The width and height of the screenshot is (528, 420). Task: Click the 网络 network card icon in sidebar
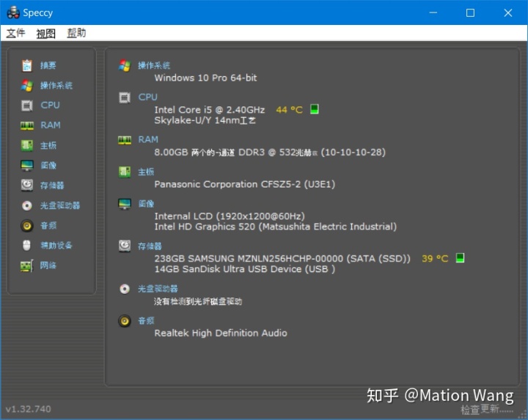tap(27, 265)
